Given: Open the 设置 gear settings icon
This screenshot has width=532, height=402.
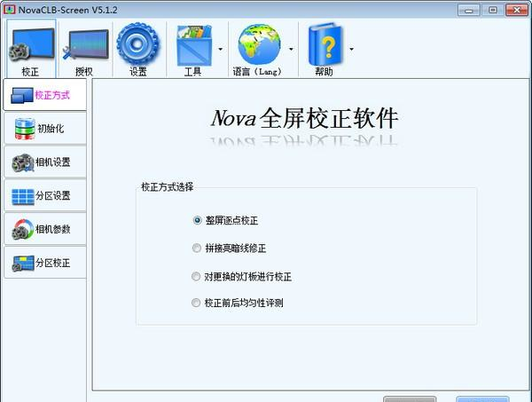Looking at the screenshot, I should tap(137, 49).
